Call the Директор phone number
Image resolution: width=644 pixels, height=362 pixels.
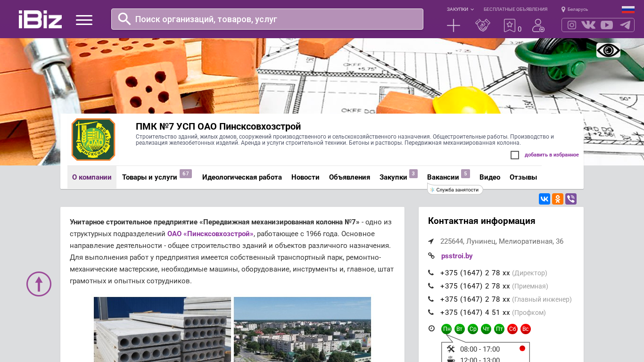click(x=475, y=273)
